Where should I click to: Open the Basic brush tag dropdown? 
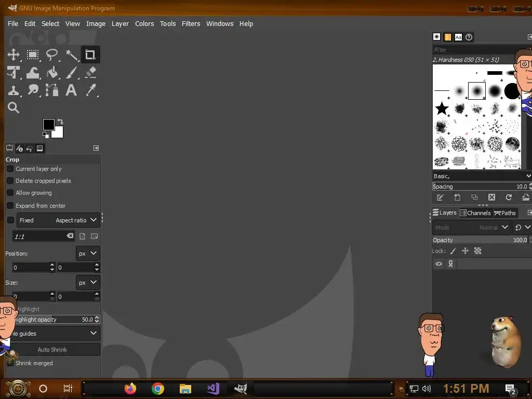pyautogui.click(x=482, y=176)
